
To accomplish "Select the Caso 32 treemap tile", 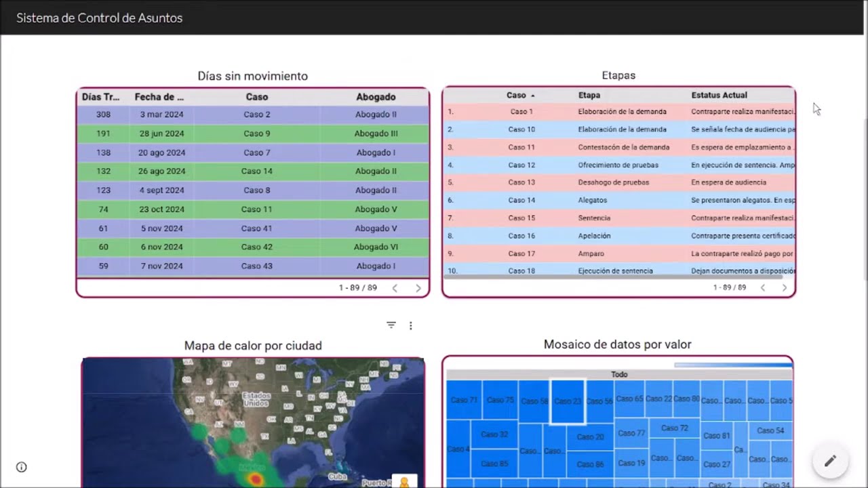I will [x=494, y=434].
